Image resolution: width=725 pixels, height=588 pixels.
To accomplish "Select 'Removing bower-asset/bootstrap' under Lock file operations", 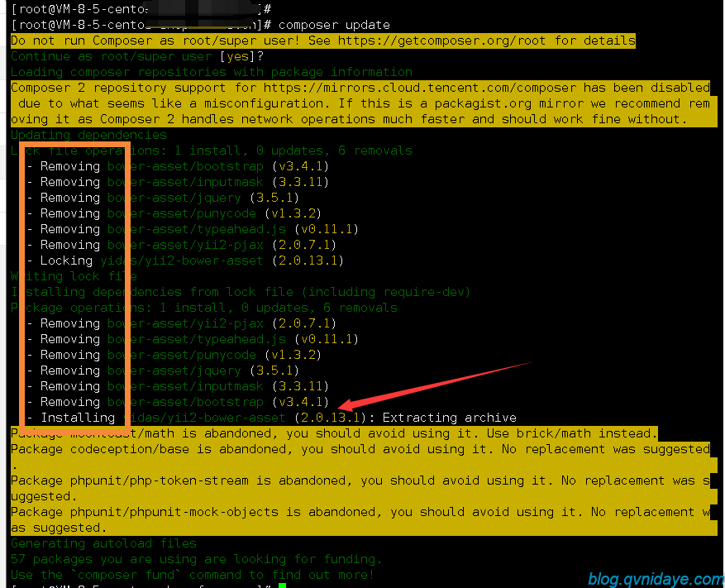I will pos(178,166).
